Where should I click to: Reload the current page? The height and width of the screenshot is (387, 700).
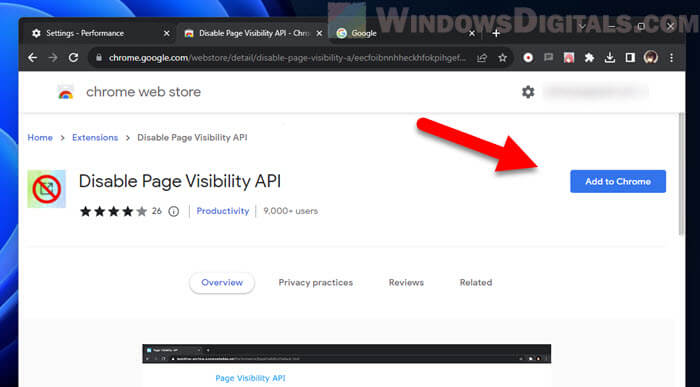[73, 58]
